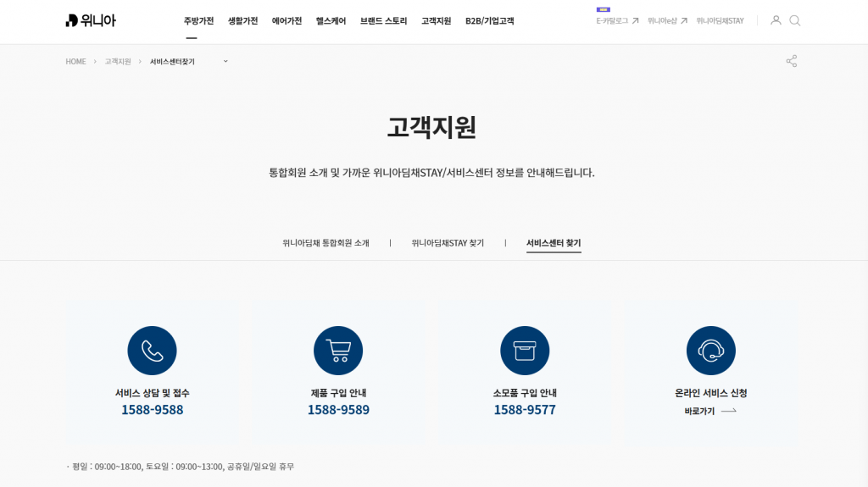The width and height of the screenshot is (868, 487).
Task: Click the headset icon for online service
Action: (x=711, y=351)
